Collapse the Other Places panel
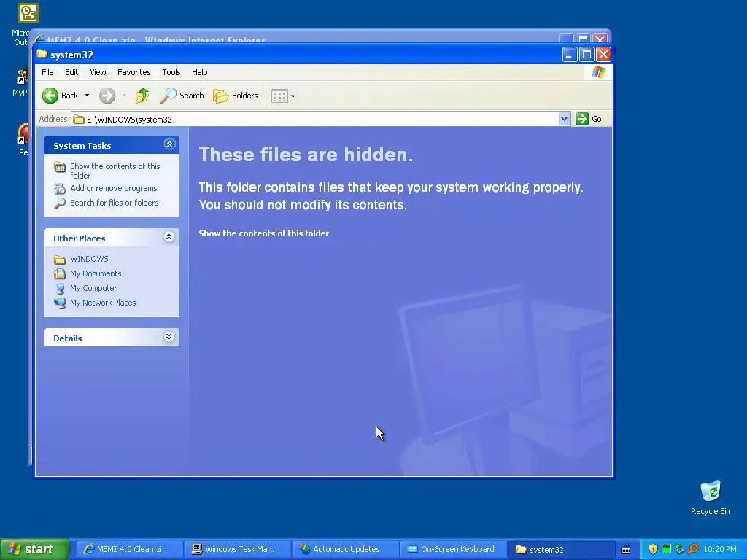Screen dimensions: 747x560 click(x=169, y=237)
